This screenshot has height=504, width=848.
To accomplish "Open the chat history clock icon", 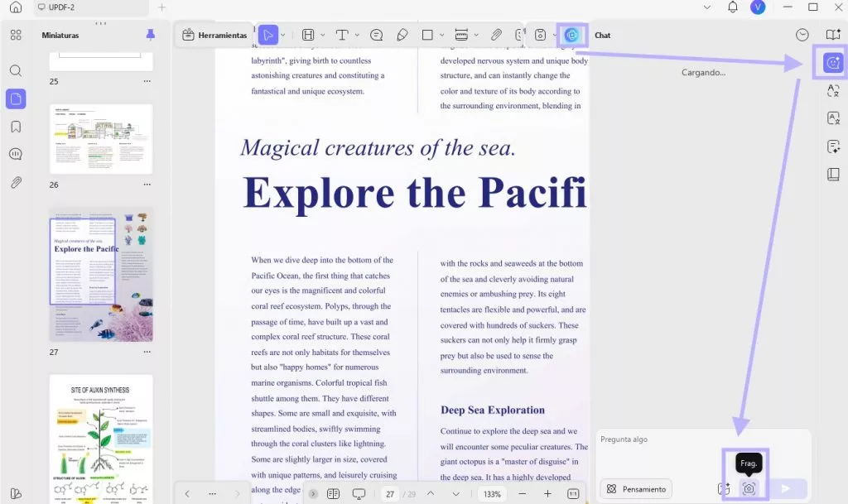I will 802,35.
